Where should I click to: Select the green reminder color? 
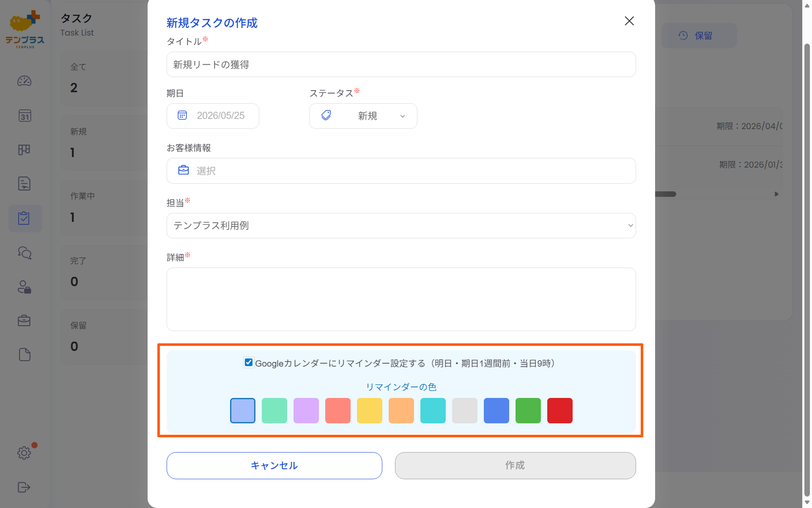coord(528,411)
